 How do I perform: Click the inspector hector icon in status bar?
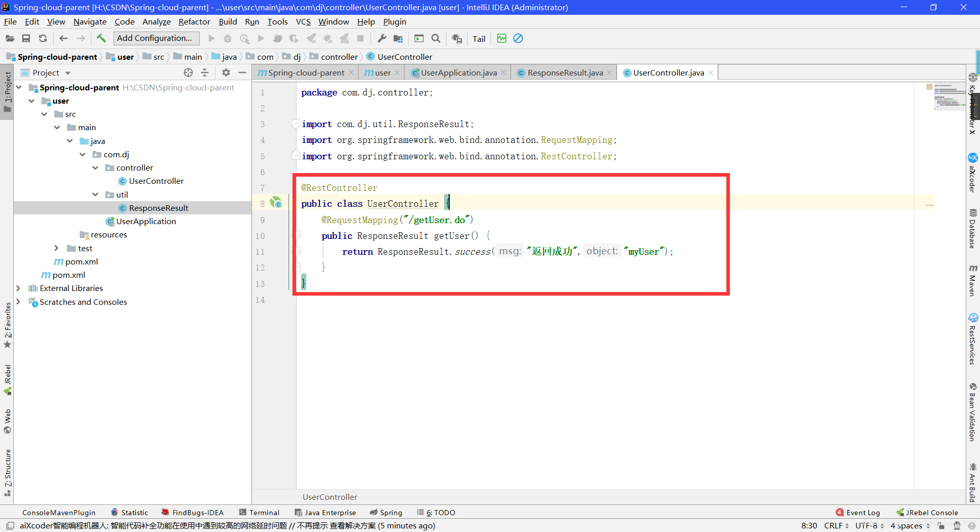(x=957, y=525)
